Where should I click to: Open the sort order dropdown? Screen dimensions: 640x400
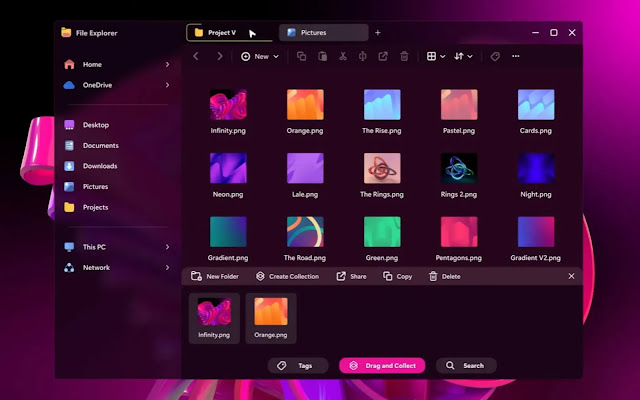[463, 56]
